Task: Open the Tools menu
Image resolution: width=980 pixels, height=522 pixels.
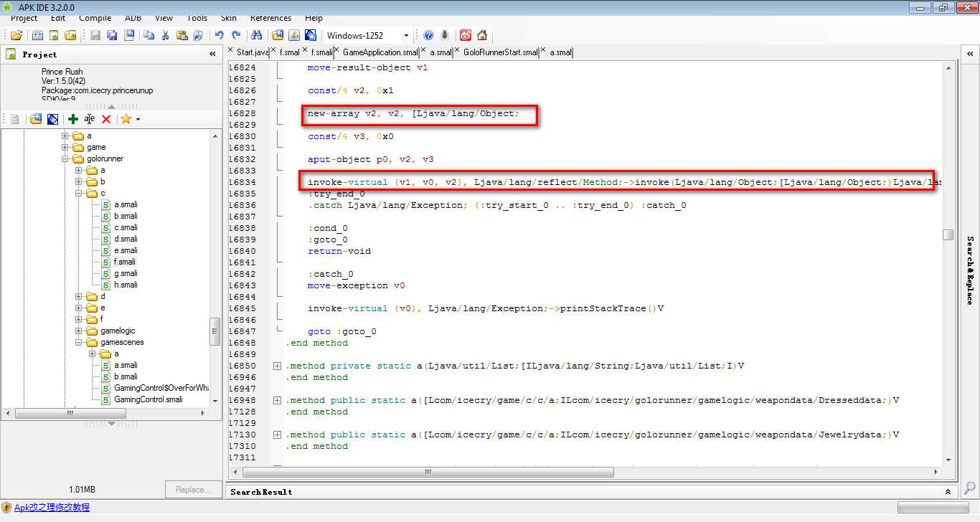Action: 197,18
